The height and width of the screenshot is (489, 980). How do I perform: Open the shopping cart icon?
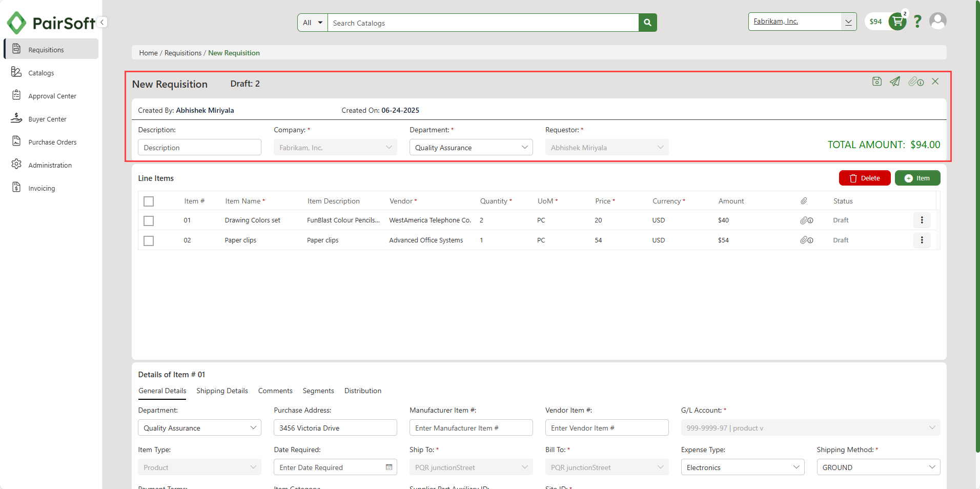tap(897, 22)
